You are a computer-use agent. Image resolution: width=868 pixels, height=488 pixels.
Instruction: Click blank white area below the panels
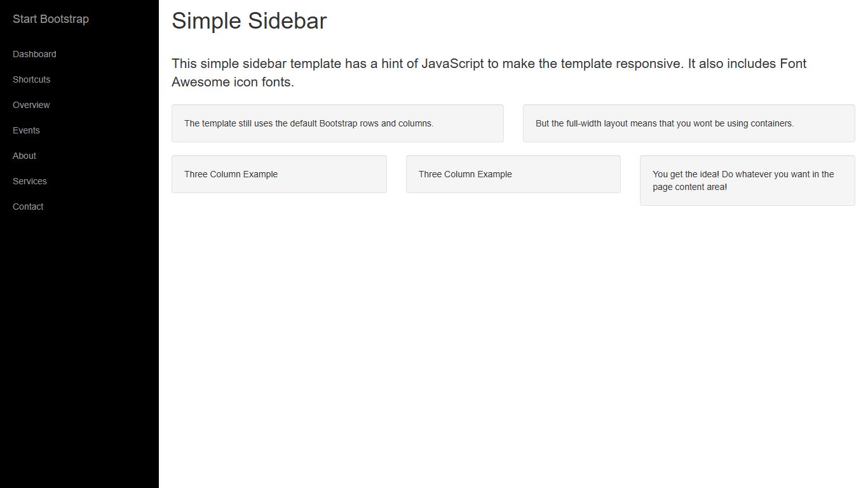pyautogui.click(x=508, y=349)
